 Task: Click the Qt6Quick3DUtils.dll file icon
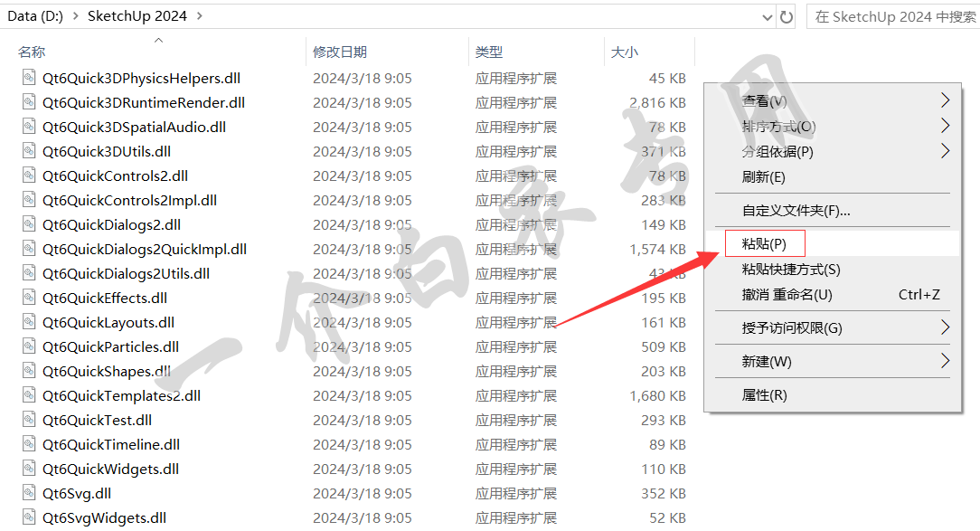(29, 151)
